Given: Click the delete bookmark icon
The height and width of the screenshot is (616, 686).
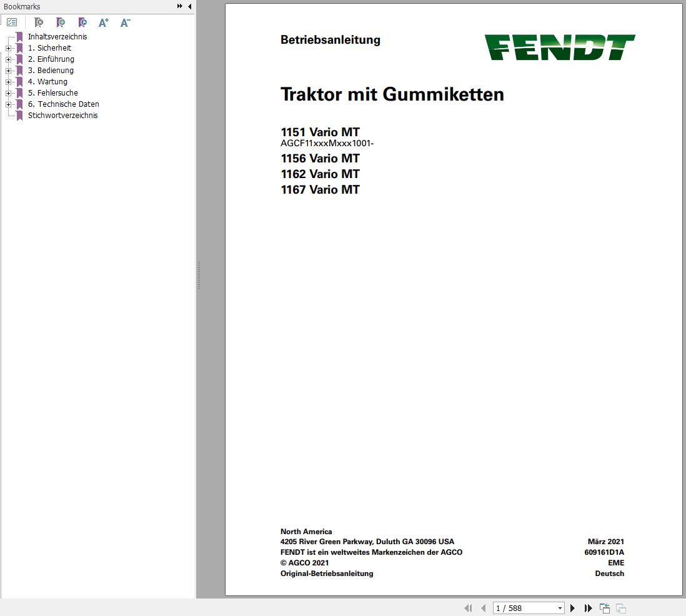Looking at the screenshot, I should pyautogui.click(x=39, y=22).
